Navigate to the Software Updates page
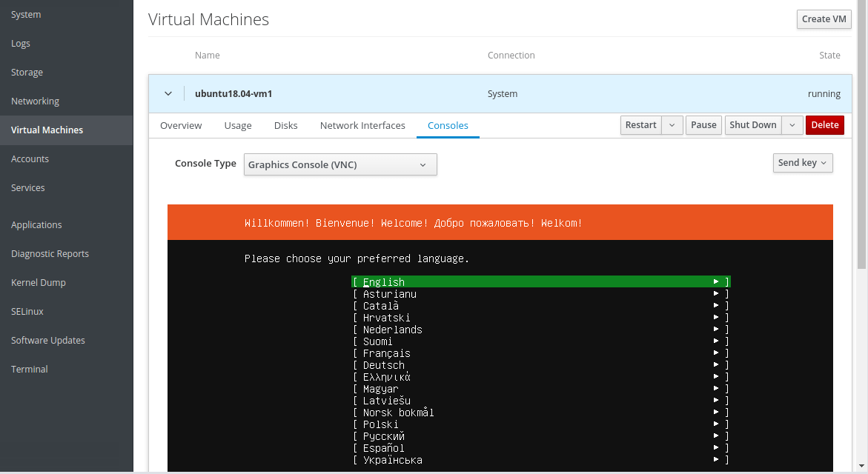 pyautogui.click(x=48, y=341)
